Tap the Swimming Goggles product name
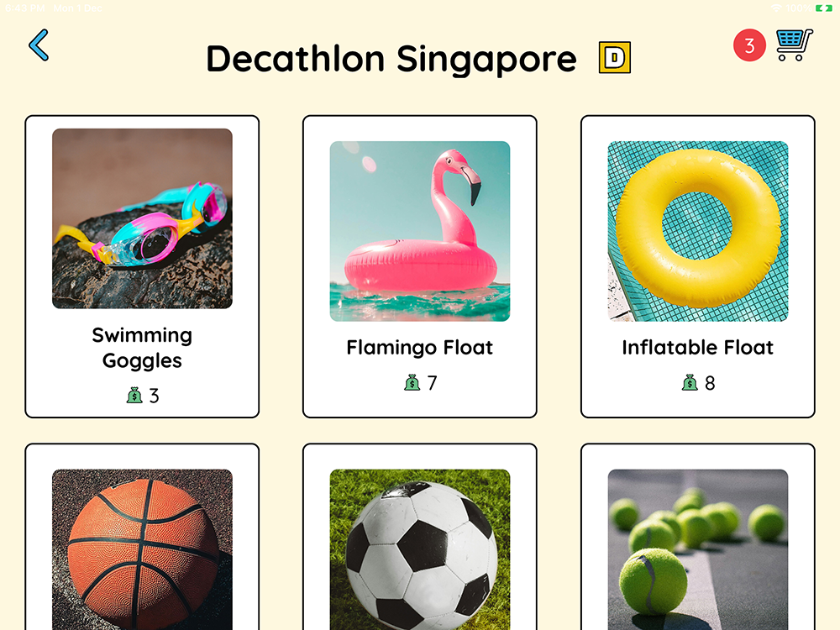The height and width of the screenshot is (630, 840). 142,349
